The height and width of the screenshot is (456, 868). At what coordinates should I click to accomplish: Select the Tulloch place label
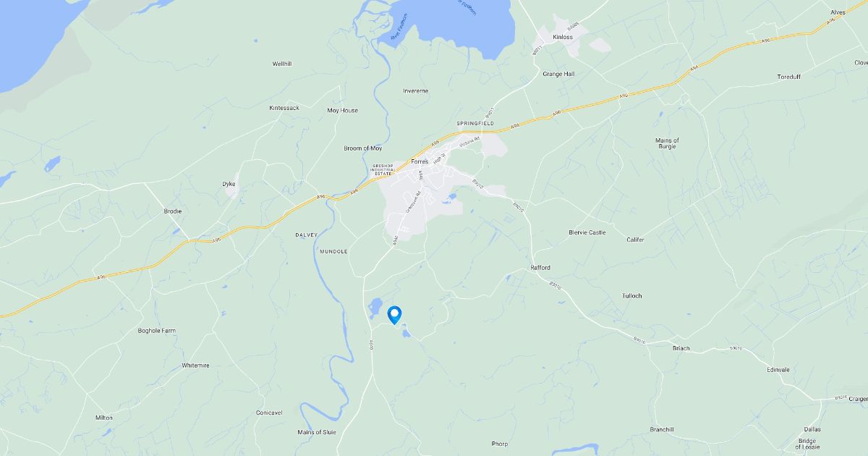tap(632, 296)
